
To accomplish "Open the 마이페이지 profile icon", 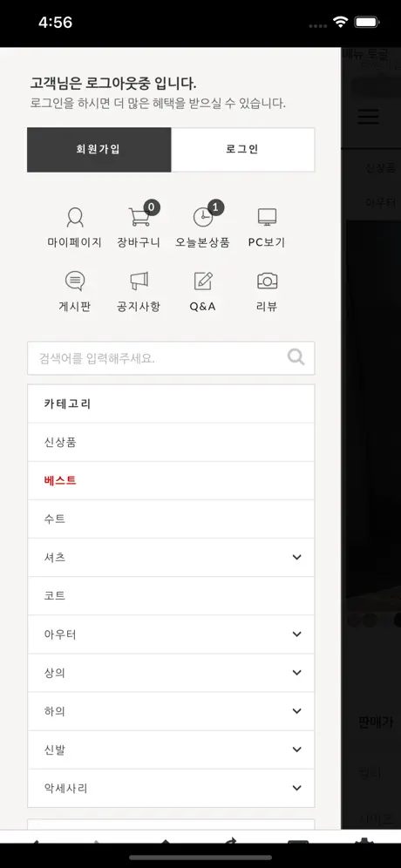I will point(75,218).
